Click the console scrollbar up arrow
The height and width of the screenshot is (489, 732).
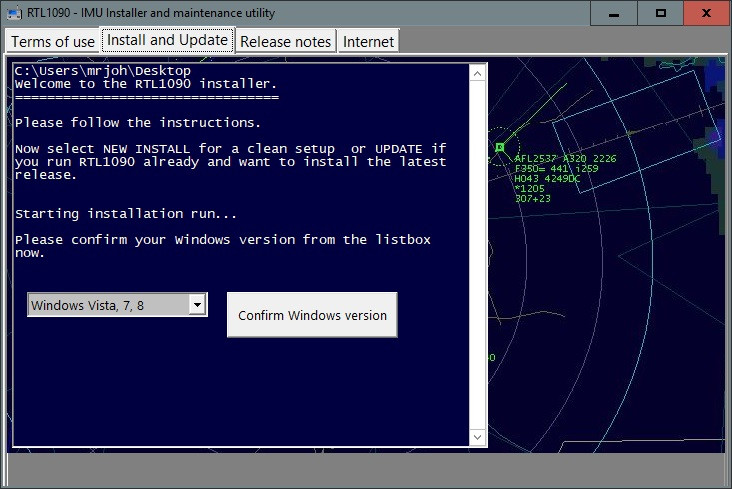pos(477,73)
